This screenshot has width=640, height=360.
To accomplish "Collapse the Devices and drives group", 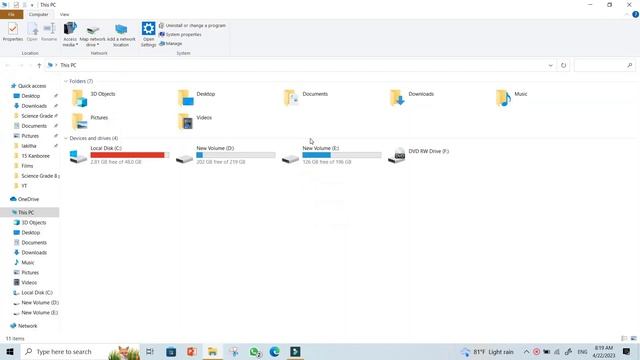I will (66, 138).
